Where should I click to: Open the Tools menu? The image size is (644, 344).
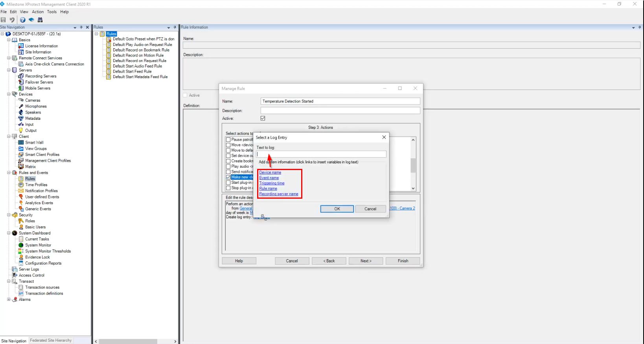point(52,12)
